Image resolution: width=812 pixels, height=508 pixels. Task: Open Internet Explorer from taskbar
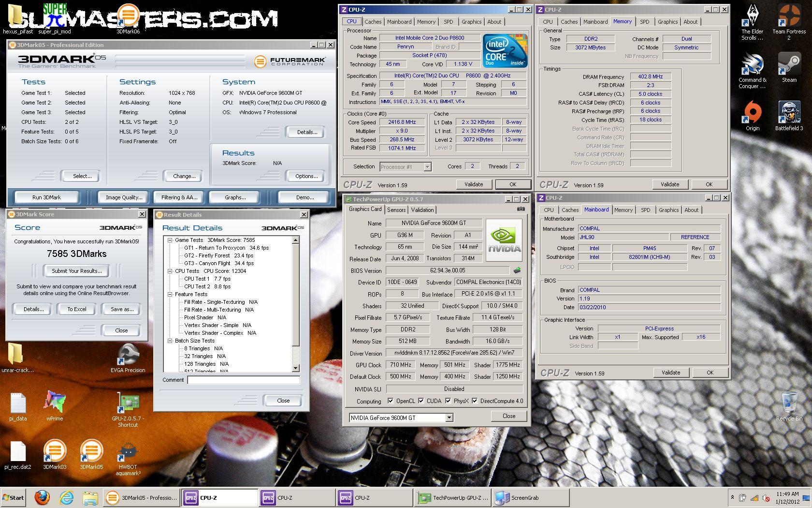coord(66,497)
